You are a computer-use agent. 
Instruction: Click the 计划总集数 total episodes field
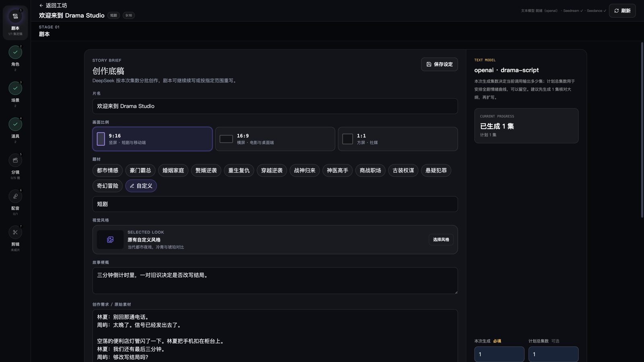(x=553, y=354)
